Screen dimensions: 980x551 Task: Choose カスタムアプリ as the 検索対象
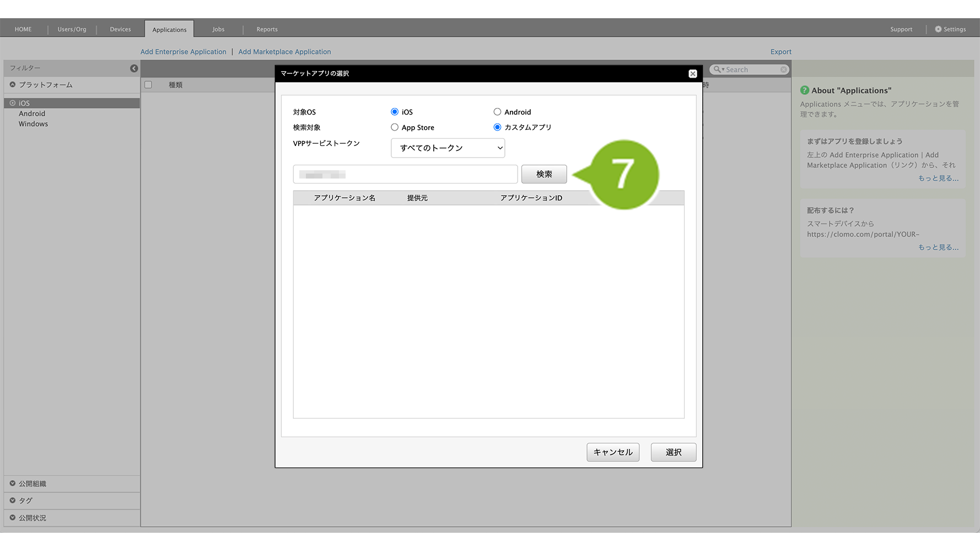497,127
